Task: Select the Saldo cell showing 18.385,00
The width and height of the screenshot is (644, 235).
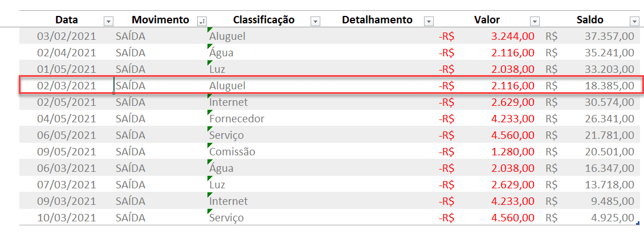Action: point(590,85)
